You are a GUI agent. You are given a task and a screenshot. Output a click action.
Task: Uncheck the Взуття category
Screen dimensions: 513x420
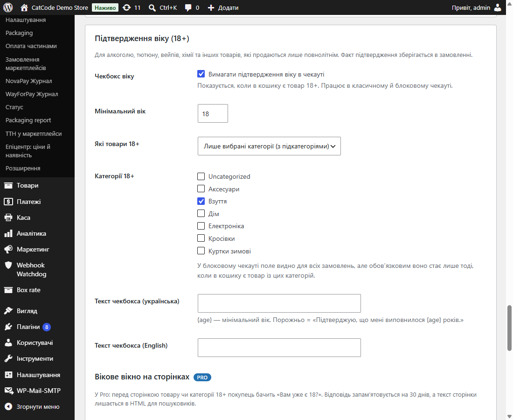201,201
